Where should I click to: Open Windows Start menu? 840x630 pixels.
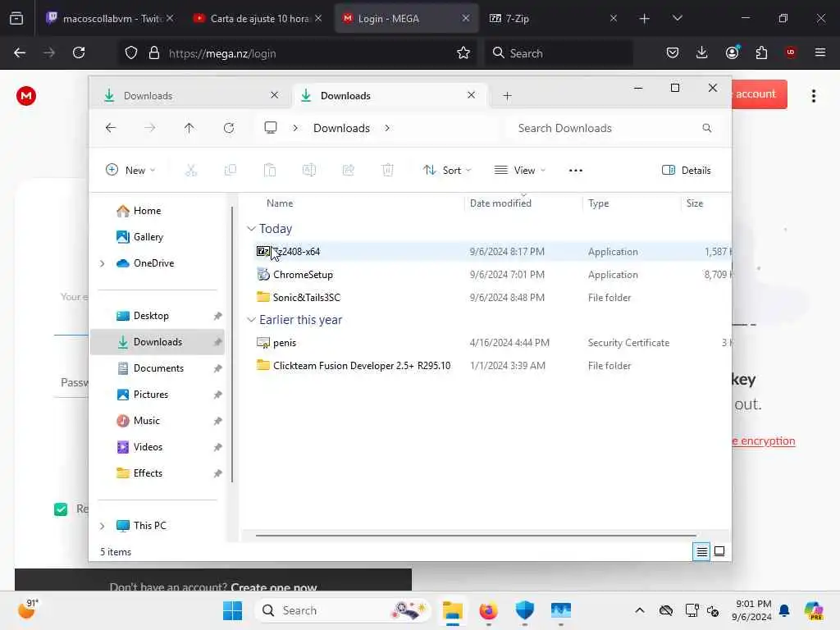point(232,610)
